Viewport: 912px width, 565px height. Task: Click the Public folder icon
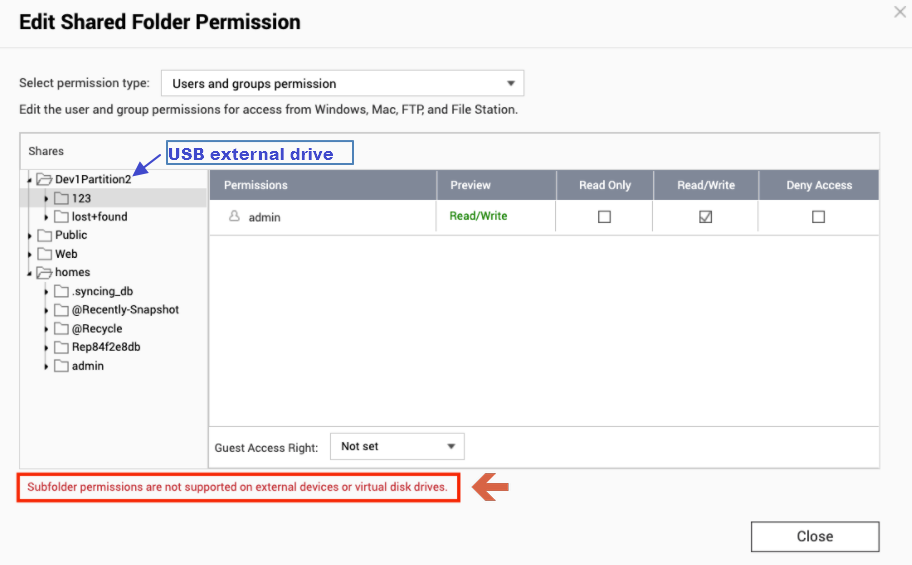(44, 236)
